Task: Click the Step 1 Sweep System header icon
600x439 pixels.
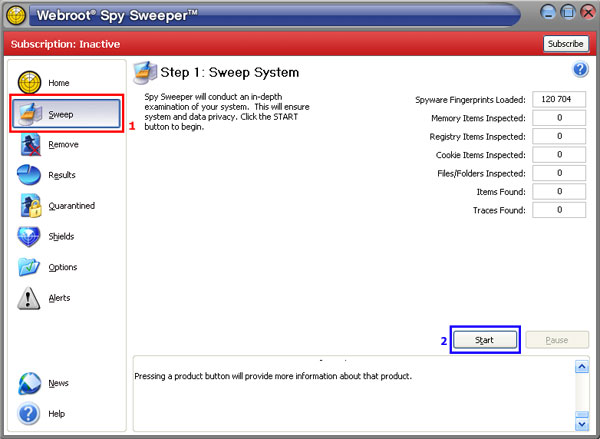Action: (145, 72)
